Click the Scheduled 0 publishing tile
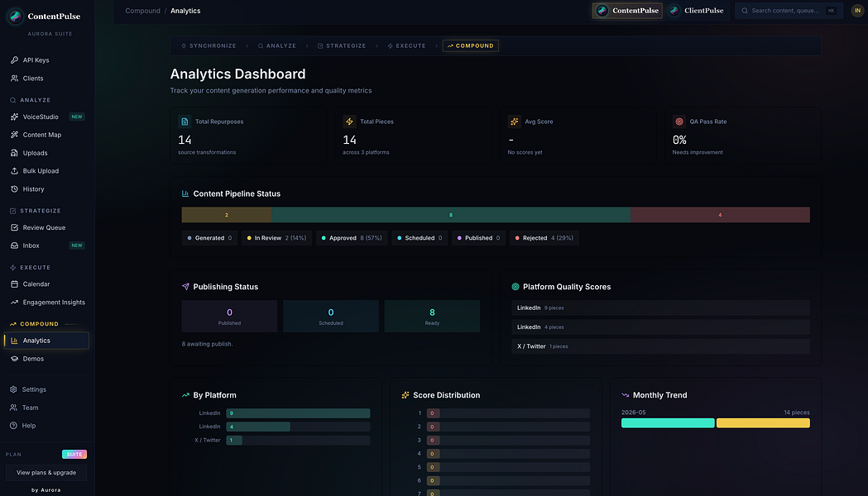Screen dimensions: 868x496 (331, 317)
